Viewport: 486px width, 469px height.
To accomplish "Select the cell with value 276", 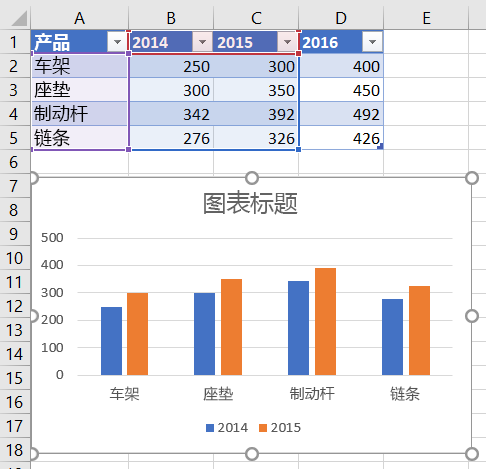I will click(171, 138).
